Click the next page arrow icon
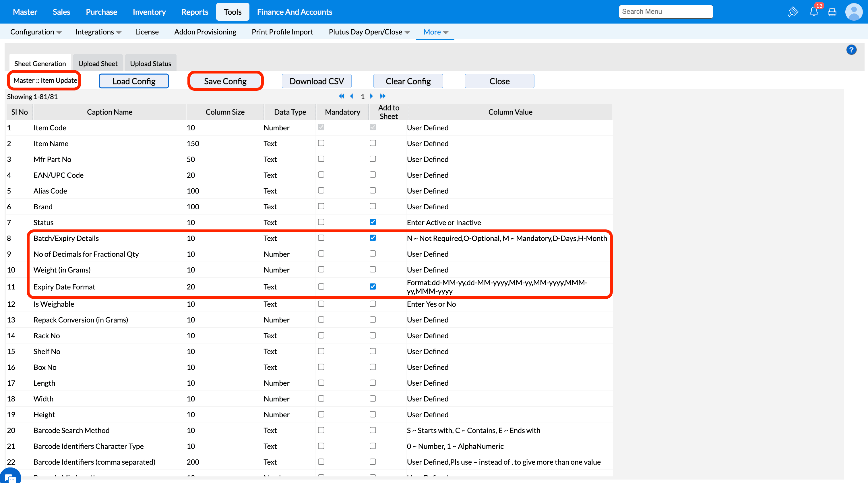This screenshot has height=483, width=868. tap(371, 96)
